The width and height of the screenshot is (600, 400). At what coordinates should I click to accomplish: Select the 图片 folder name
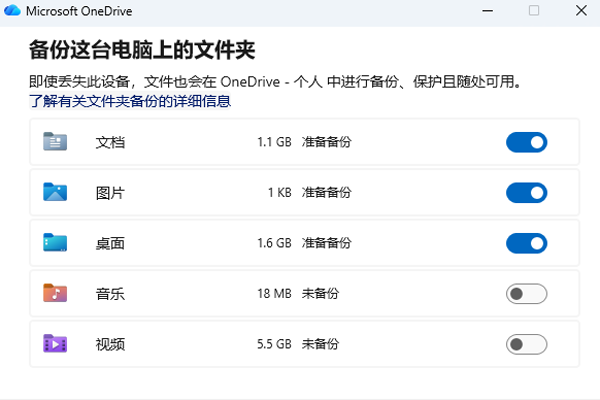click(x=110, y=193)
